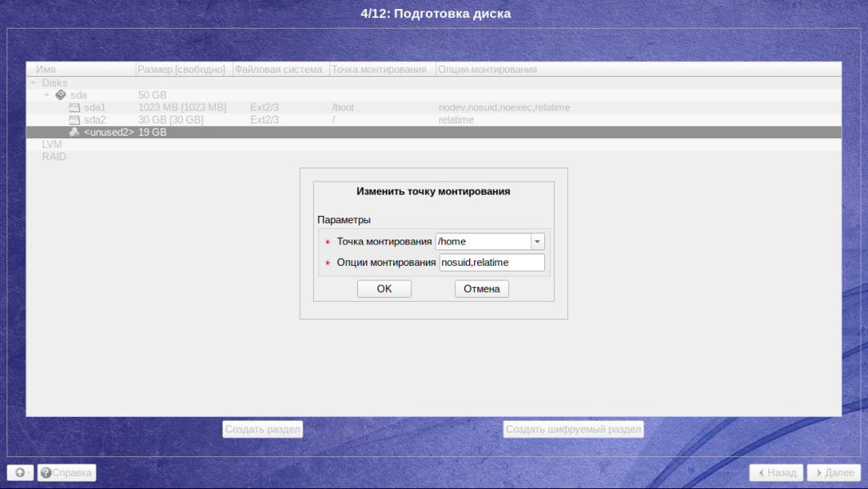Click the sda1 partition icon

point(74,107)
